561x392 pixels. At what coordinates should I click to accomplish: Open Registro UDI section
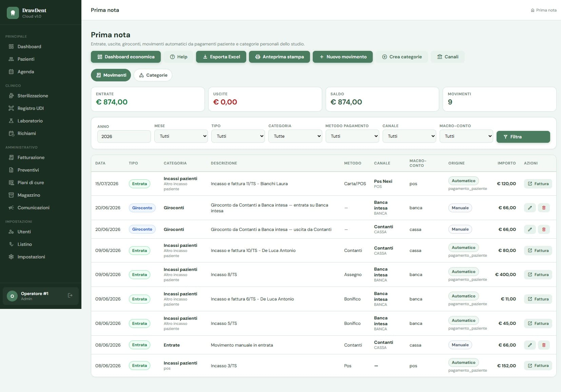[41, 108]
